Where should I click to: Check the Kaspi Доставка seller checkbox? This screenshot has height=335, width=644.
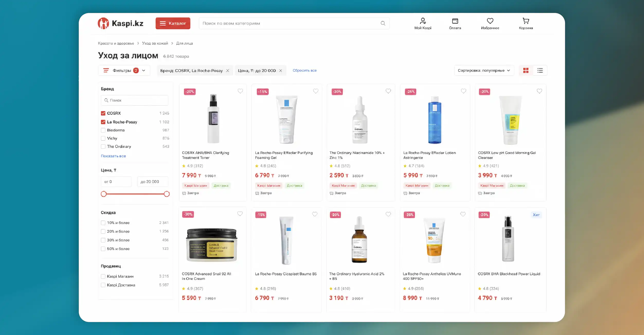(x=103, y=285)
